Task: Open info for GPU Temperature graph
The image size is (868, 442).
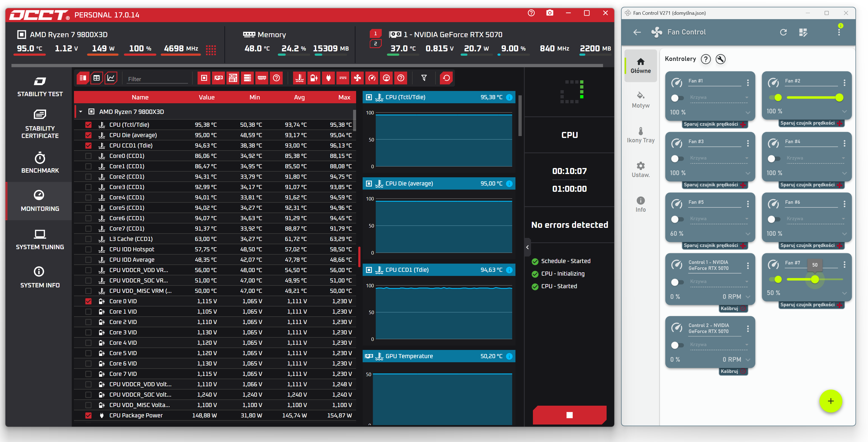Action: click(x=509, y=356)
